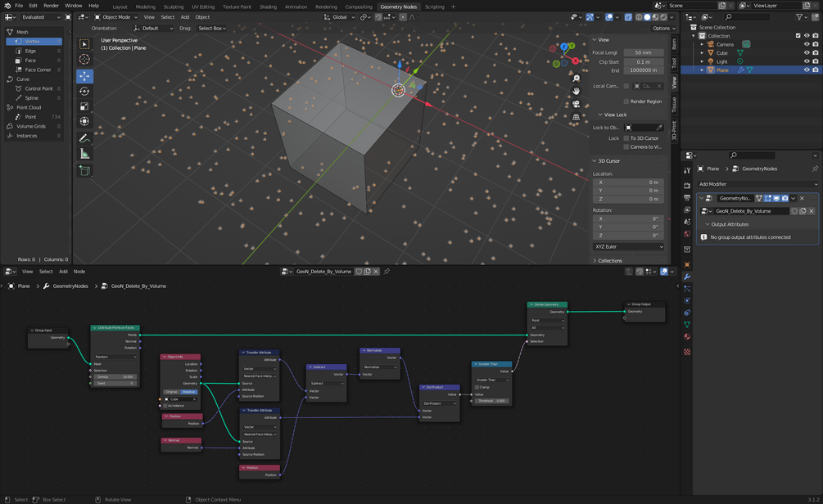823x504 pixels.
Task: Activate the Annotate tool
Action: pyautogui.click(x=84, y=138)
